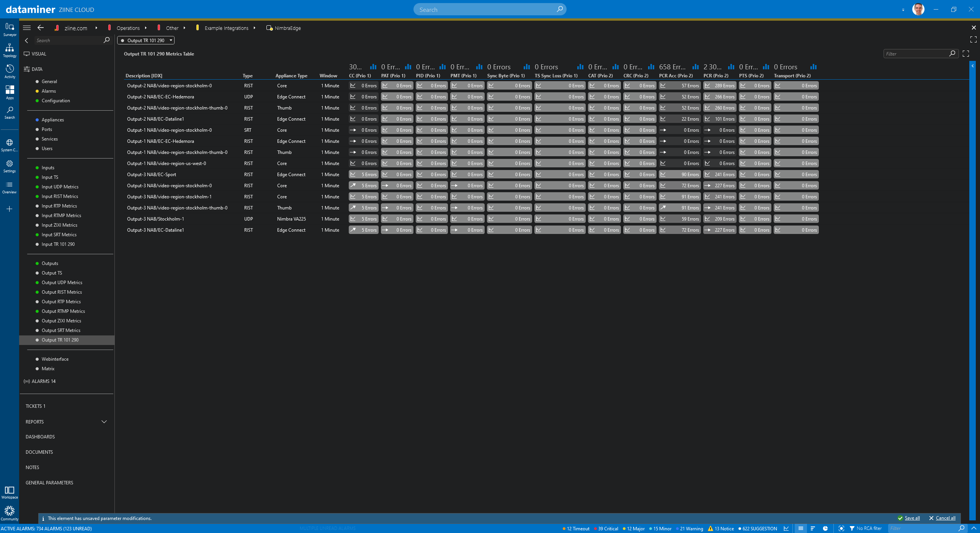Image resolution: width=980 pixels, height=533 pixels.
Task: Select the Appliances data page
Action: click(53, 120)
